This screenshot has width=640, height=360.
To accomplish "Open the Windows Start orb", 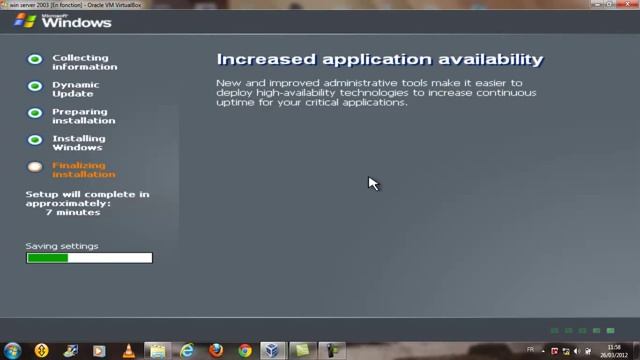I will [x=12, y=351].
